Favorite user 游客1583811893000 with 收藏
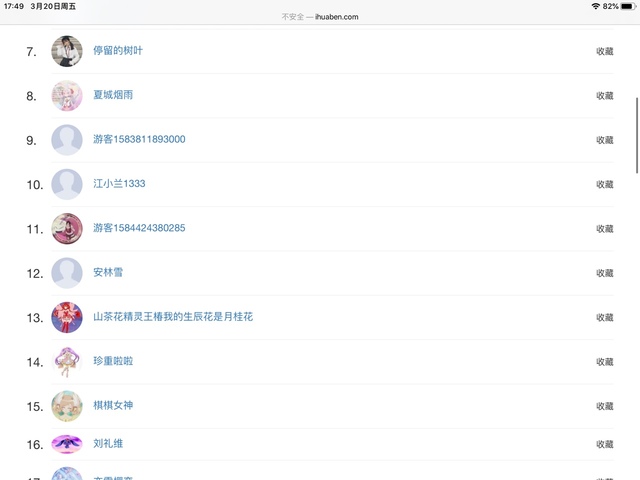The height and width of the screenshot is (480, 640). point(604,140)
